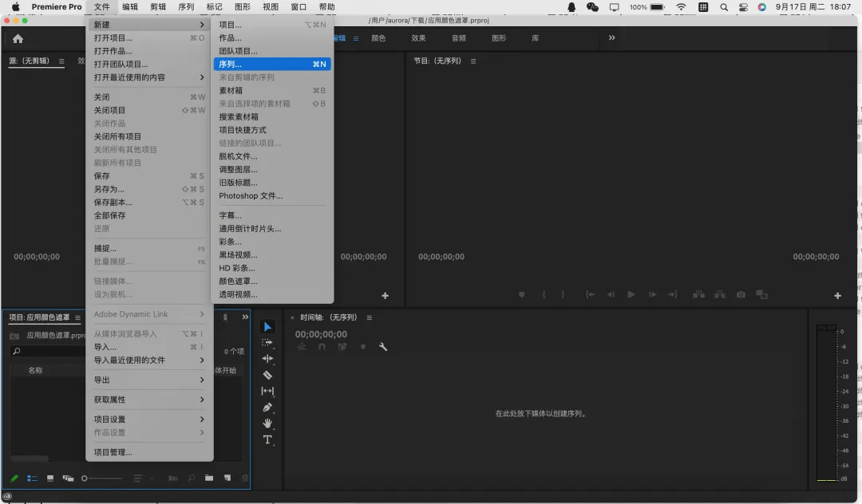Switch Project panel to icon view
This screenshot has width=862, height=504.
click(x=50, y=478)
